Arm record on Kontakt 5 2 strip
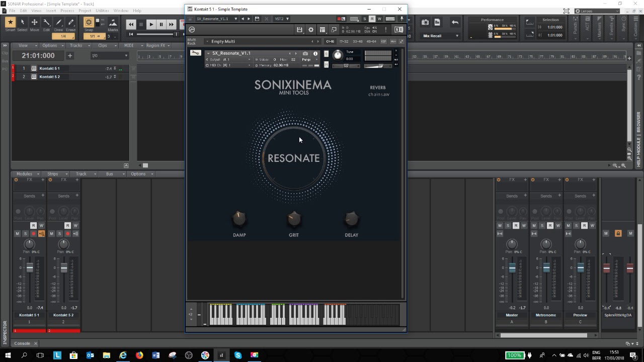The image size is (644, 362). tap(67, 233)
